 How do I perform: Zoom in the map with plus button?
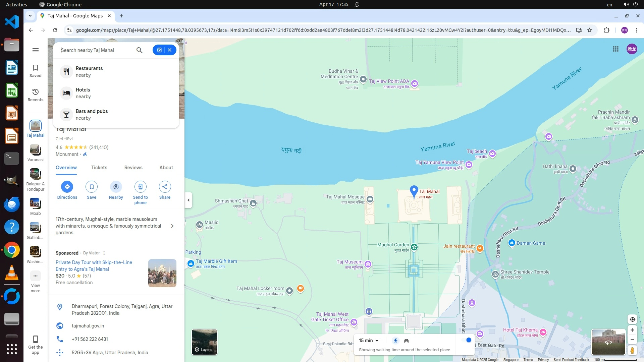tap(632, 330)
